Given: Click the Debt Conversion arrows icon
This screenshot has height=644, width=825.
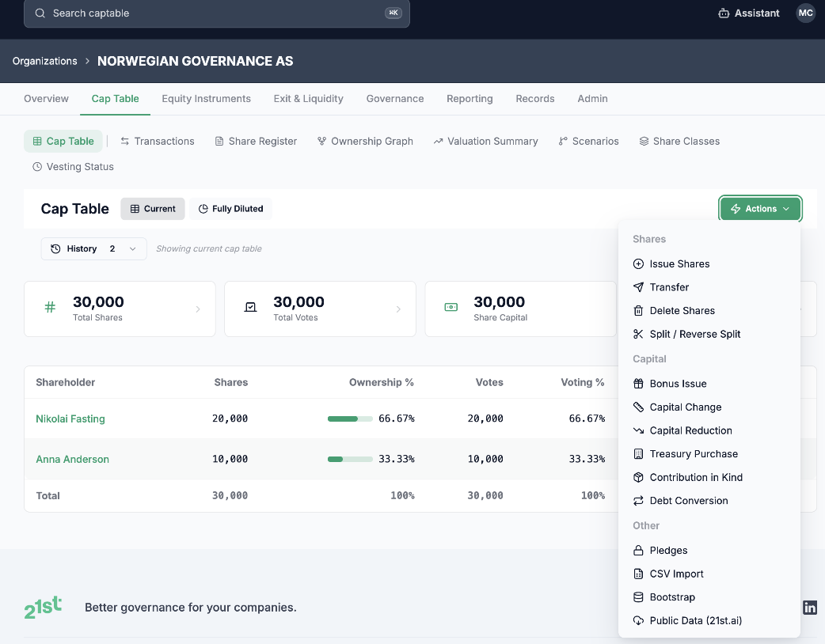Looking at the screenshot, I should (x=638, y=501).
